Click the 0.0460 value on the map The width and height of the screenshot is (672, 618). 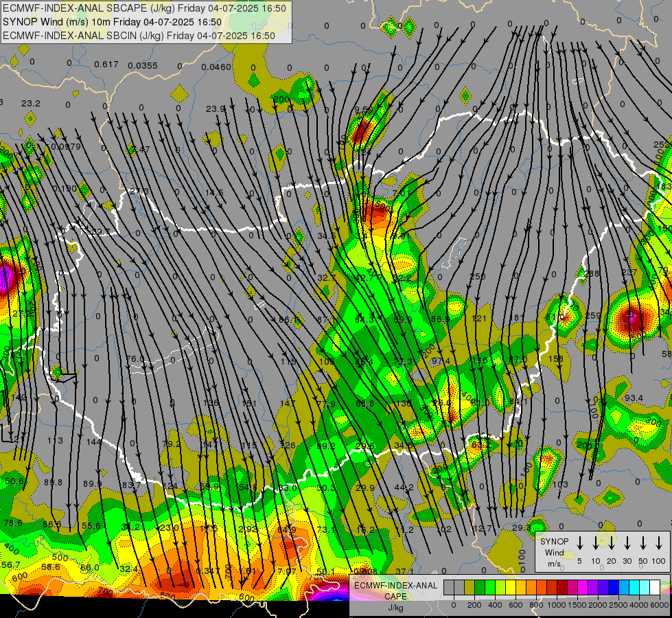[216, 67]
